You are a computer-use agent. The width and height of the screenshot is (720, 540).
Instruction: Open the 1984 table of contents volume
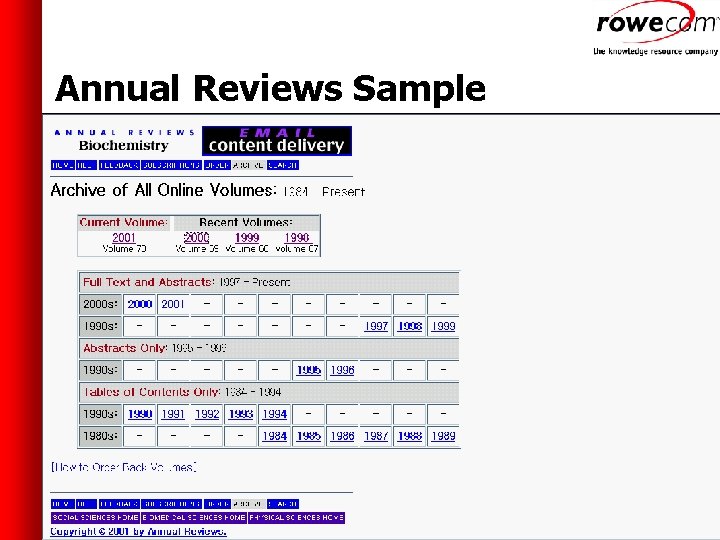click(275, 436)
